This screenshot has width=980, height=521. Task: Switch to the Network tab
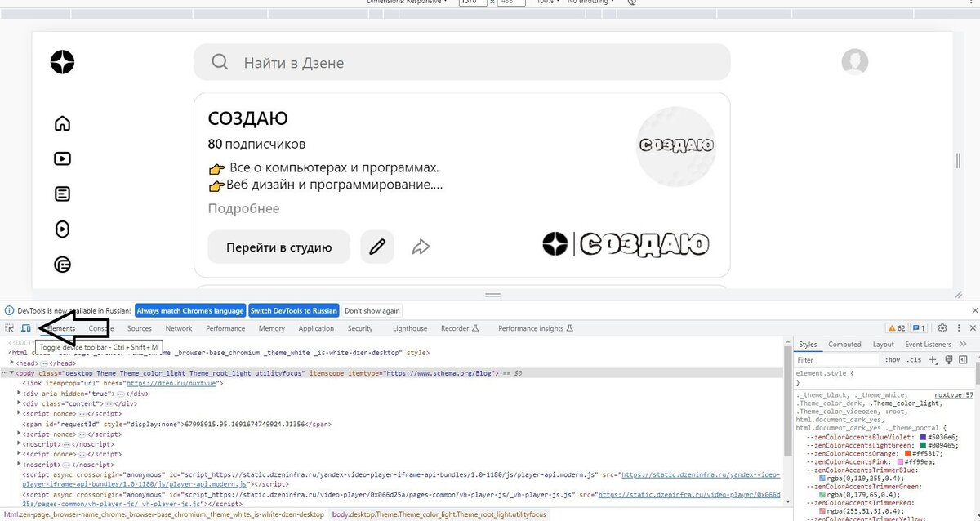point(179,328)
